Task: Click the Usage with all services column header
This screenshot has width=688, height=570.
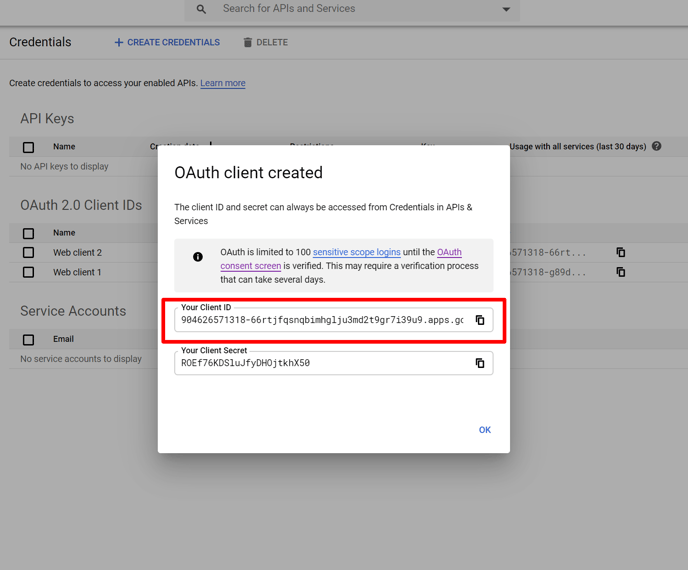Action: (x=577, y=147)
